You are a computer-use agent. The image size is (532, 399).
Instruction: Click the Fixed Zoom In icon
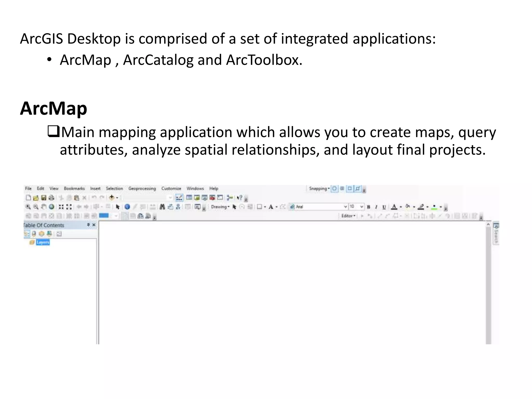(61, 207)
